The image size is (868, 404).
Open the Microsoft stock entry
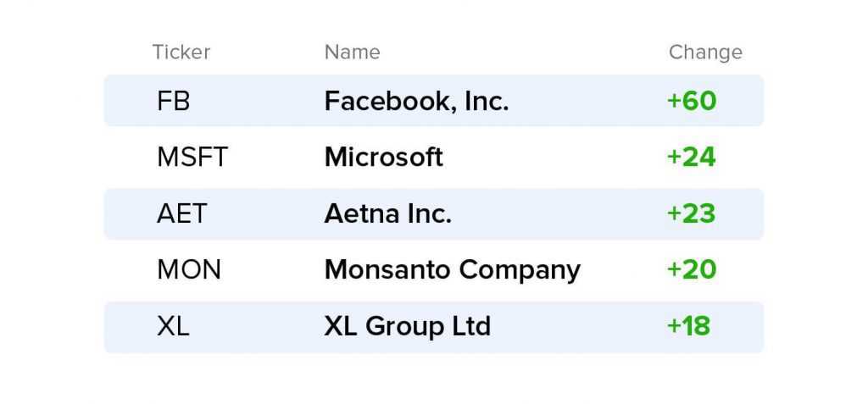(384, 158)
